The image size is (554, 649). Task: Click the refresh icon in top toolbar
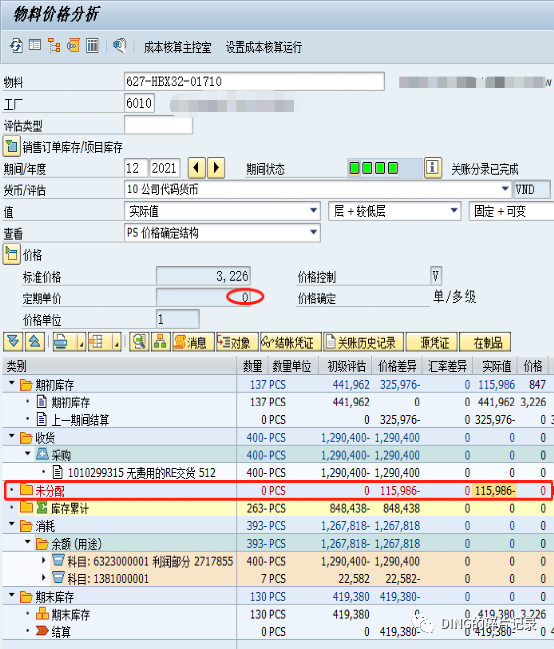pyautogui.click(x=16, y=46)
